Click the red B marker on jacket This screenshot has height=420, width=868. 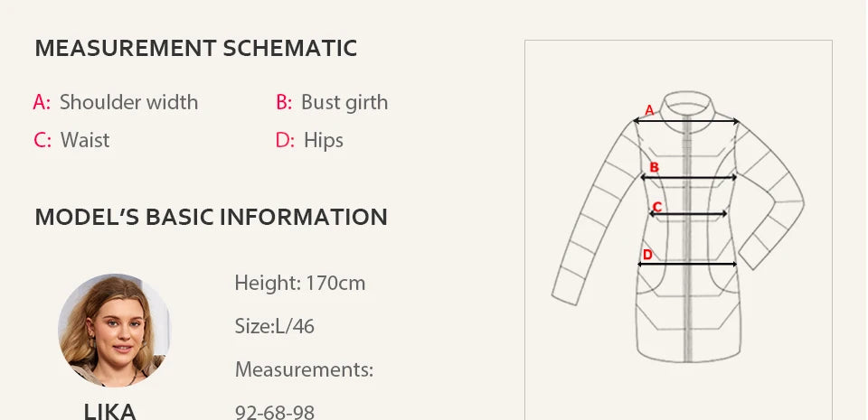coord(655,167)
